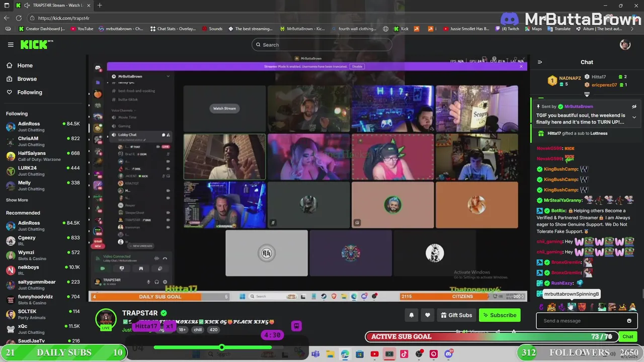644x362 pixels.
Task: Expand the gift sub leaderboard
Action: pos(587,95)
